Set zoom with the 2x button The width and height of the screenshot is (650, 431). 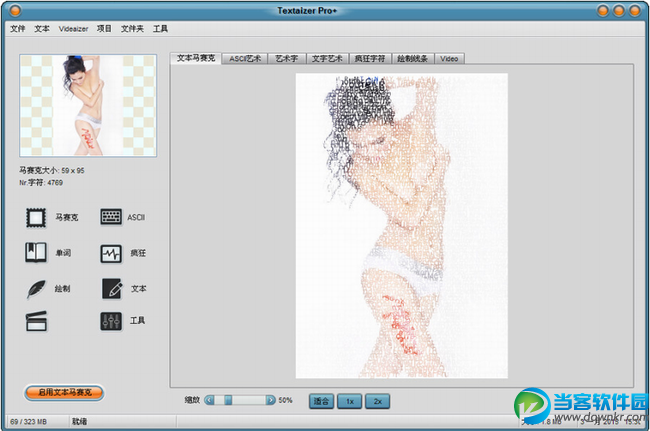pyautogui.click(x=378, y=400)
